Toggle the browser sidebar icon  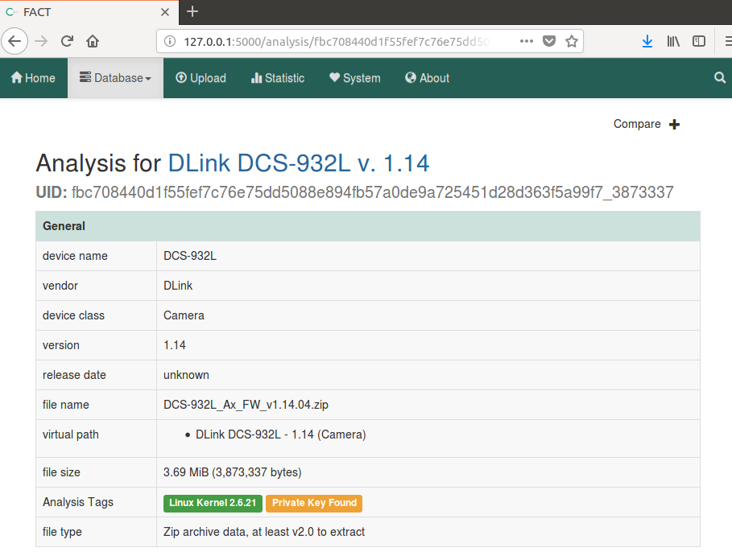699,42
